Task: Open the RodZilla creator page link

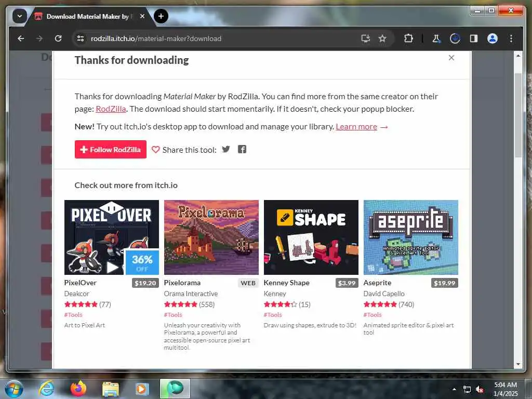Action: [x=111, y=109]
